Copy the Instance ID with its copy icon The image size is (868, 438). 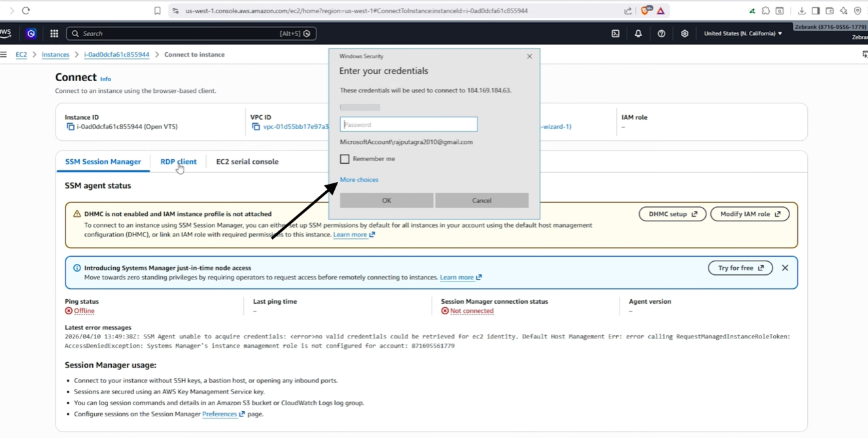click(x=70, y=127)
